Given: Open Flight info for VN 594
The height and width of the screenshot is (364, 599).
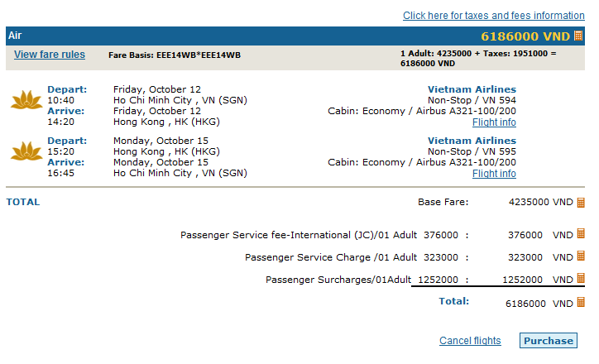Looking at the screenshot, I should 494,122.
